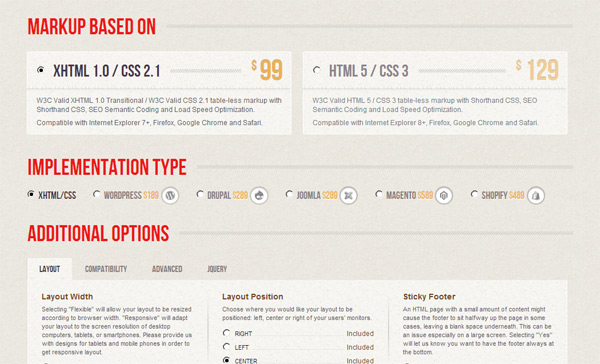Click the Shopify $489 label
This screenshot has width=600, height=364.
coord(503,196)
